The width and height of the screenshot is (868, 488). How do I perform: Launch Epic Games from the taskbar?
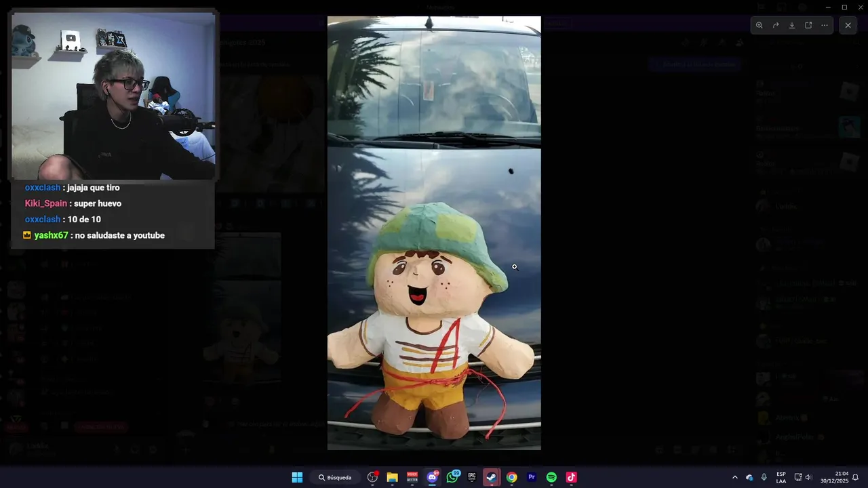pyautogui.click(x=472, y=477)
